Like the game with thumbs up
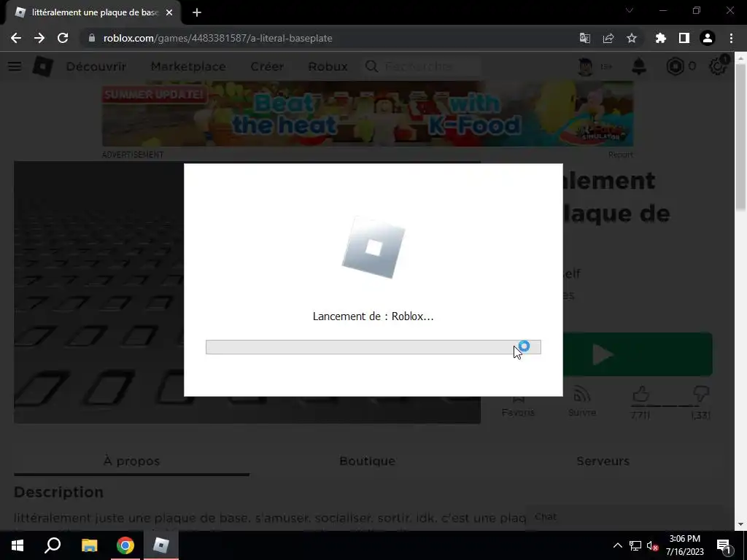747x560 pixels. 640,394
